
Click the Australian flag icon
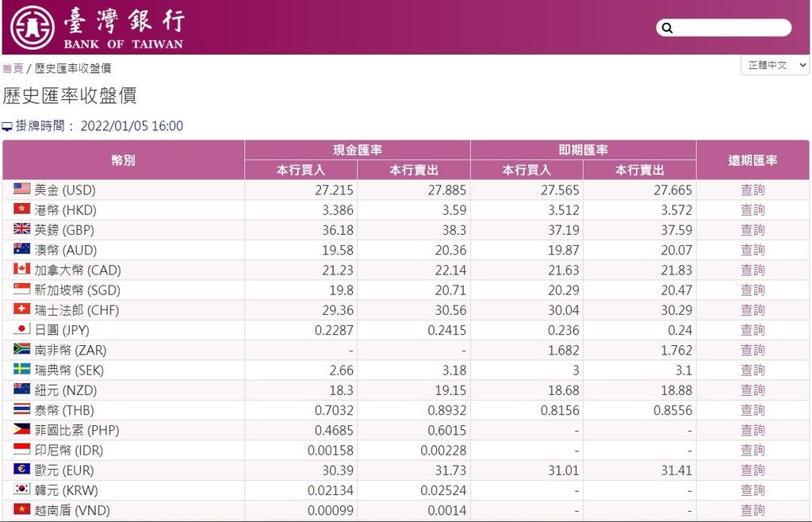[x=21, y=248]
